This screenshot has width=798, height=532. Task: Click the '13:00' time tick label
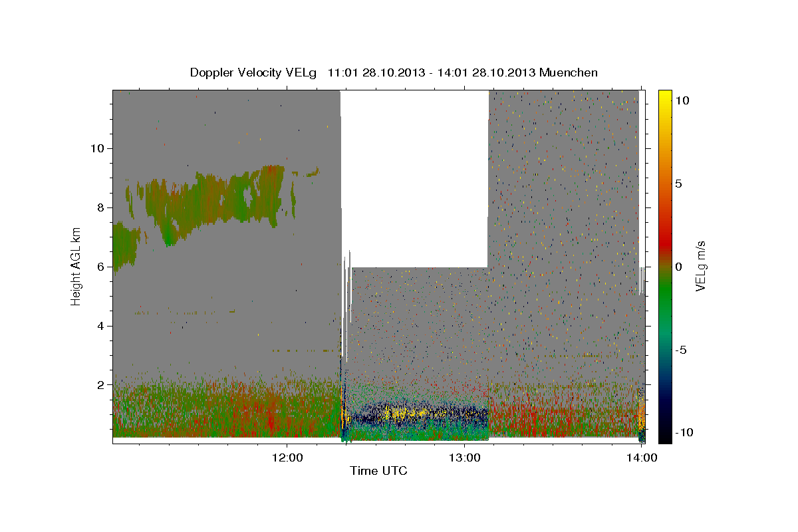tap(464, 458)
